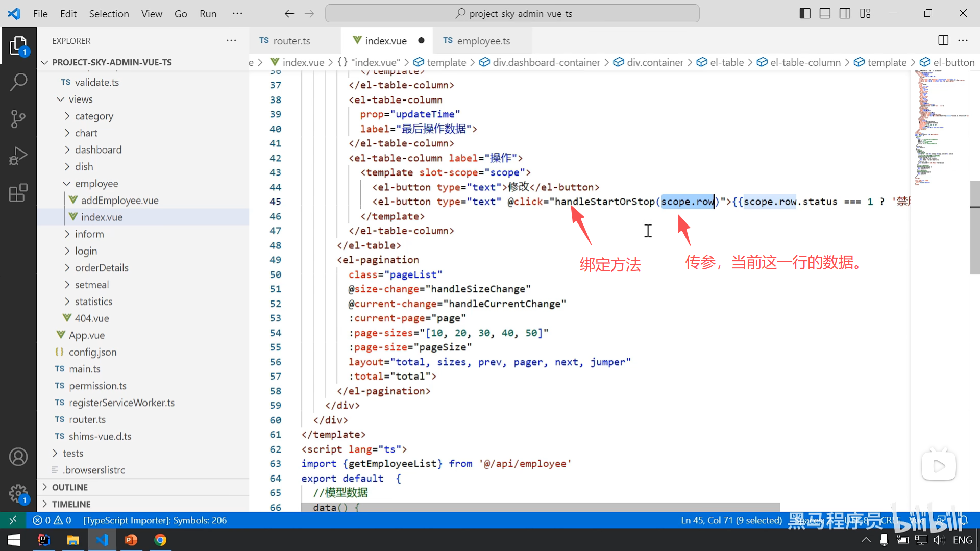Open the Search view in activity bar
980x551 pixels.
pyautogui.click(x=18, y=82)
